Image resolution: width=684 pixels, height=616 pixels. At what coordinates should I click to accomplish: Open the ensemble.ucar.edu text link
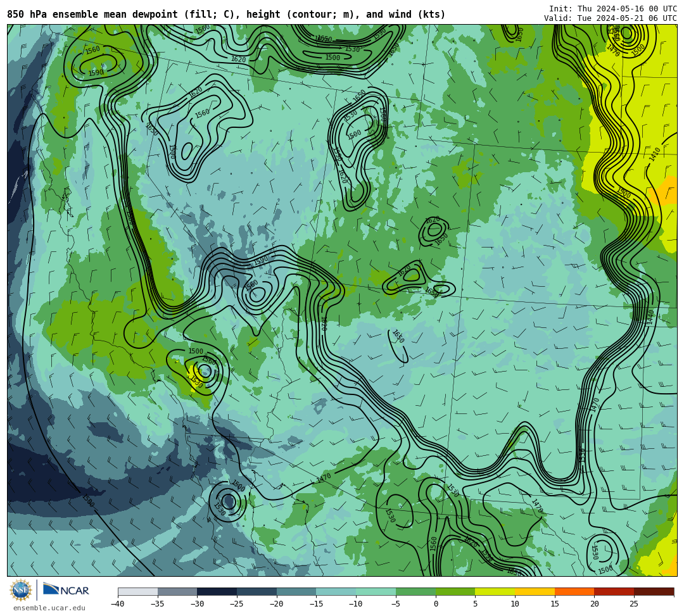[x=49, y=608]
